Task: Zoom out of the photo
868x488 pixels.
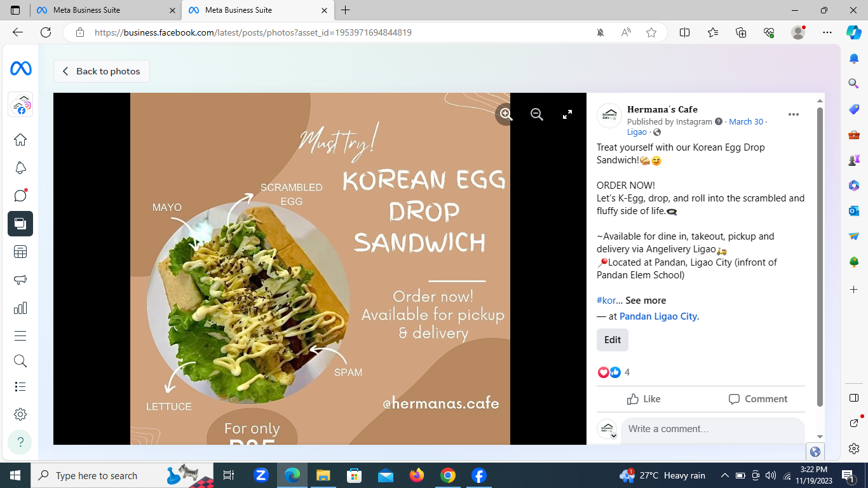Action: coord(537,114)
